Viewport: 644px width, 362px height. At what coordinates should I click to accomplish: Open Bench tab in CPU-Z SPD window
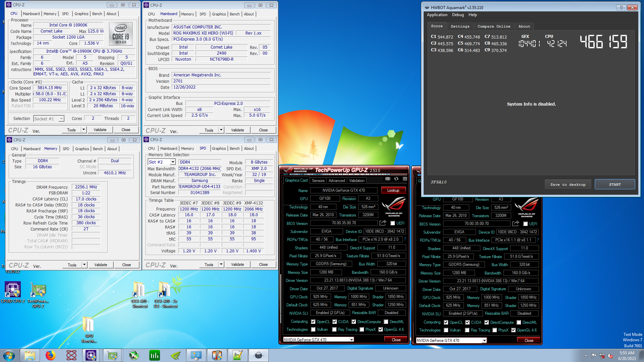coord(234,148)
